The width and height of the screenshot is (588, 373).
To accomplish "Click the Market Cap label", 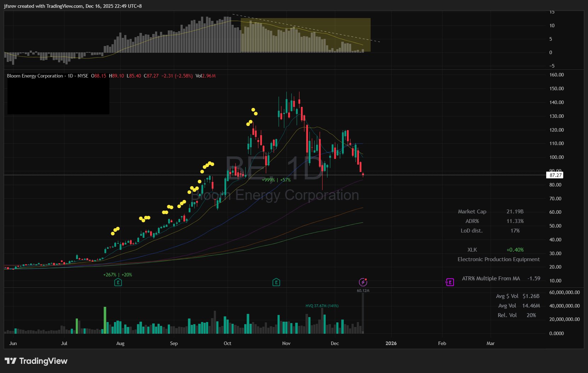I will point(472,212).
